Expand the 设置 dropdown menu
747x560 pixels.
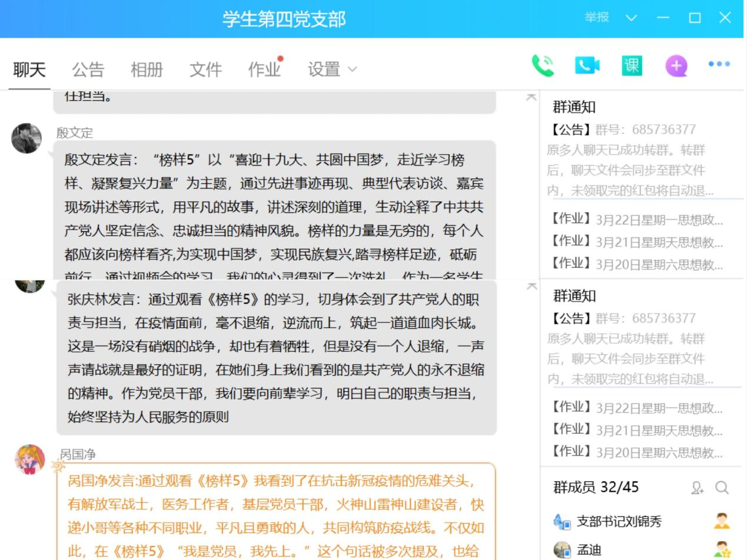pyautogui.click(x=332, y=69)
